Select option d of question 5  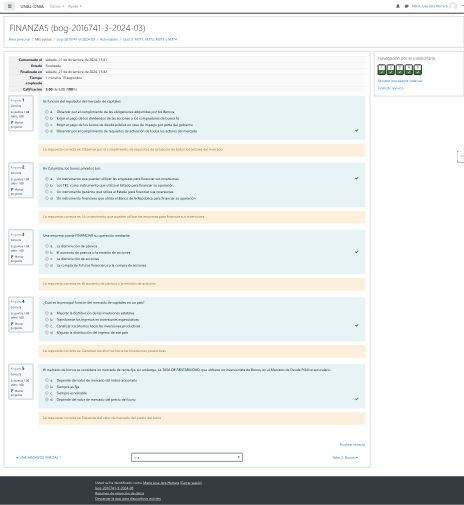click(47, 399)
